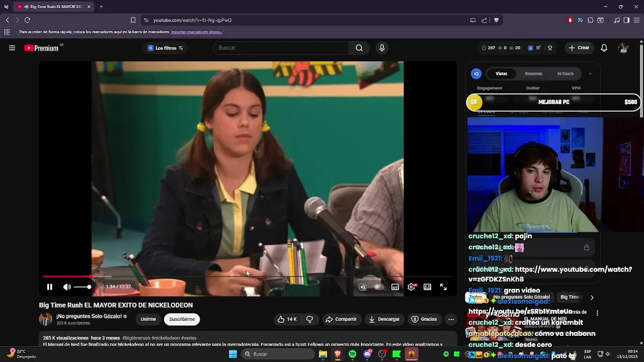Adjust the video volume slider
The image size is (644, 362).
(83, 287)
